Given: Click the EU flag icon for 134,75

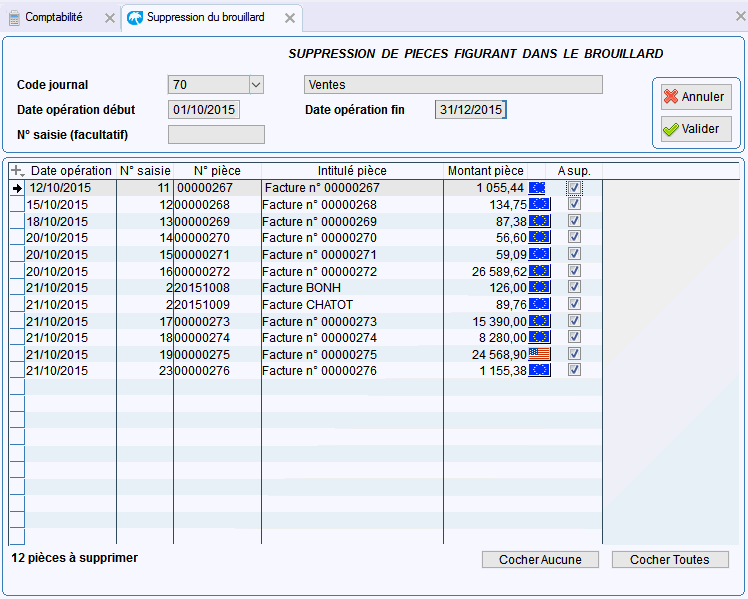Looking at the screenshot, I should coord(540,204).
